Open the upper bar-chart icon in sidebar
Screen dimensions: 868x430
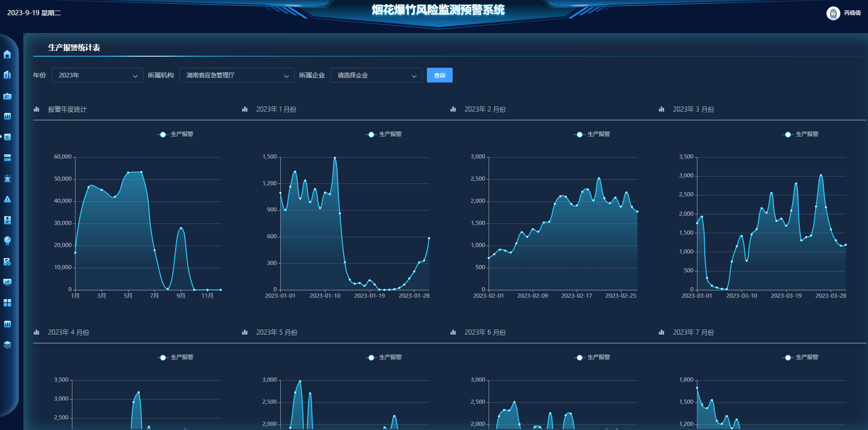pyautogui.click(x=7, y=116)
